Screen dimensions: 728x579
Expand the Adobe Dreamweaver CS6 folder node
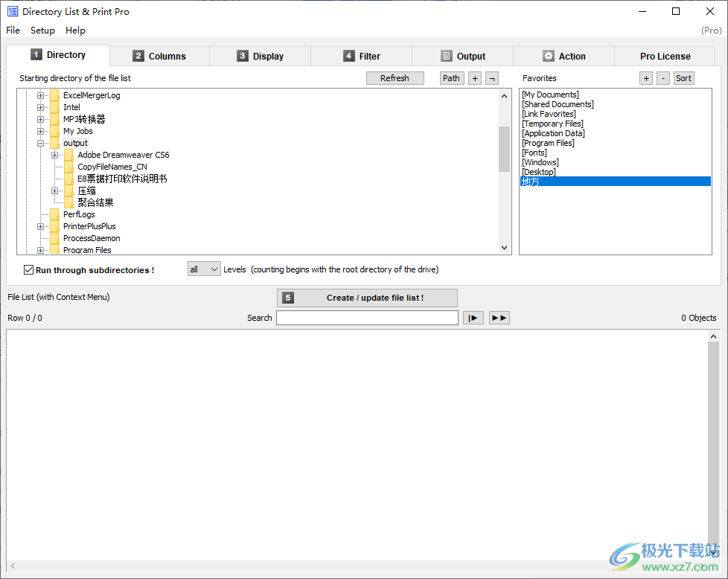(x=55, y=154)
